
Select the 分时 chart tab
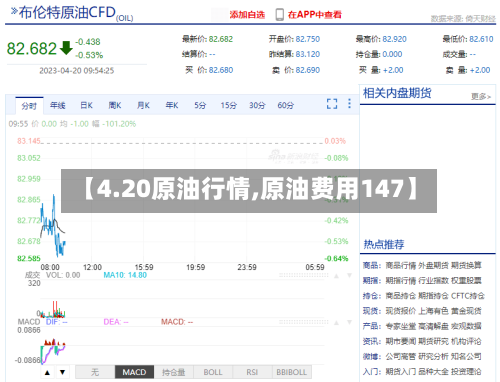click(29, 106)
